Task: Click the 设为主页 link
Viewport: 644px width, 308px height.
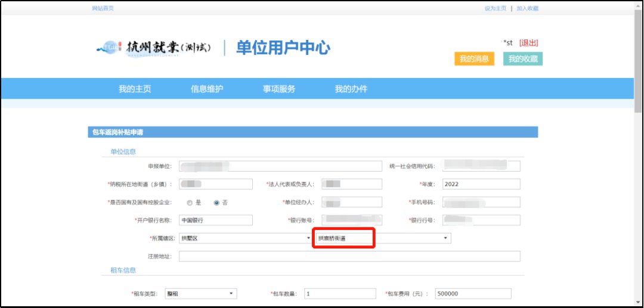Action: tap(495, 8)
